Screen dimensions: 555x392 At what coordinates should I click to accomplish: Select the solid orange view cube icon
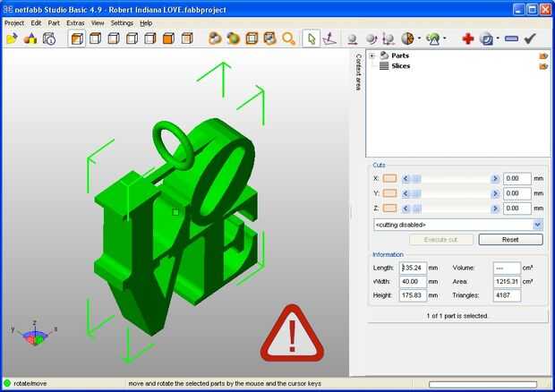pos(168,38)
